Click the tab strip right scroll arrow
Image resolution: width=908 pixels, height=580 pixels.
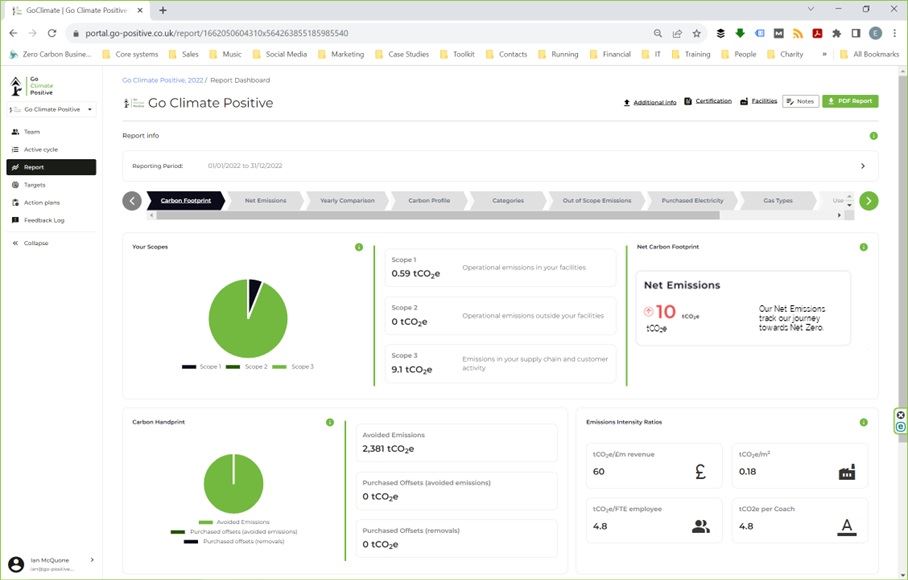[840, 215]
